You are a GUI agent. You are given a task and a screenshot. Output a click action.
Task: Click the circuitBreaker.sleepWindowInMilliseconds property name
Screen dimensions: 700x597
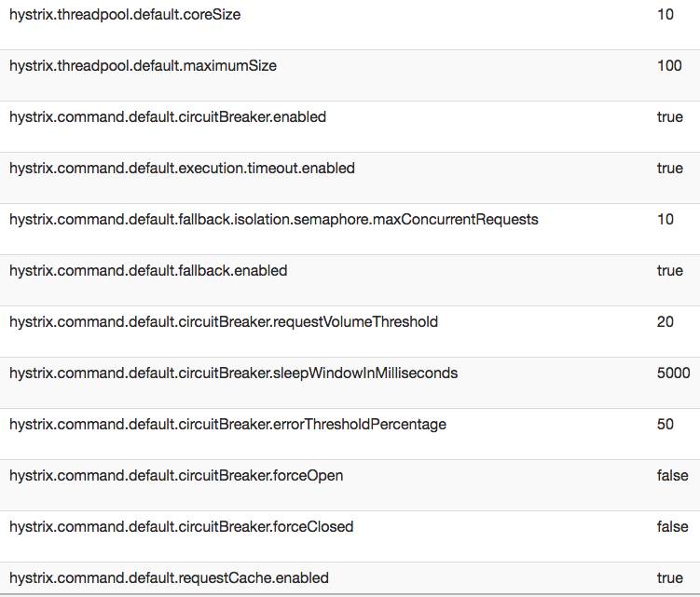pyautogui.click(x=233, y=373)
